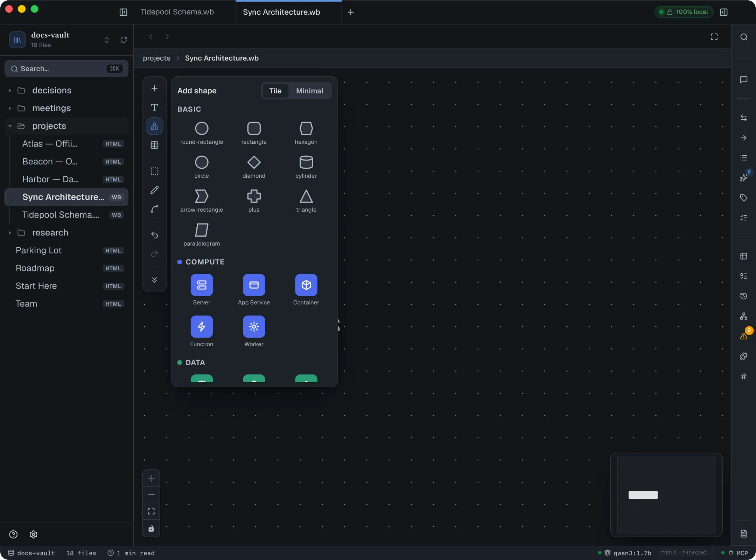
Task: Focus the sidebar Search field
Action: tap(66, 69)
